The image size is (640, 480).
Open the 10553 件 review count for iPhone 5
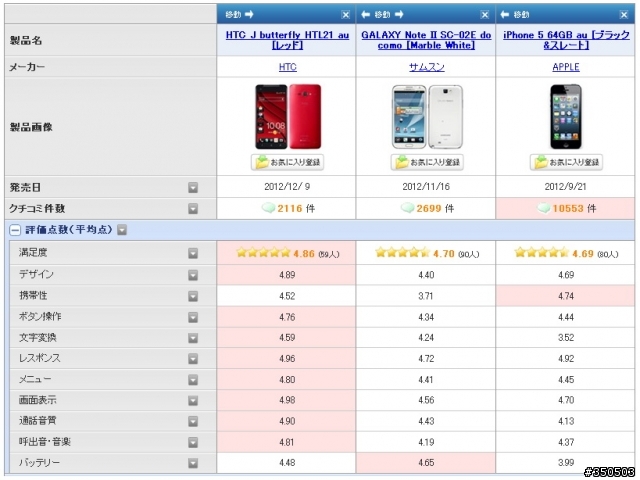pyautogui.click(x=574, y=209)
